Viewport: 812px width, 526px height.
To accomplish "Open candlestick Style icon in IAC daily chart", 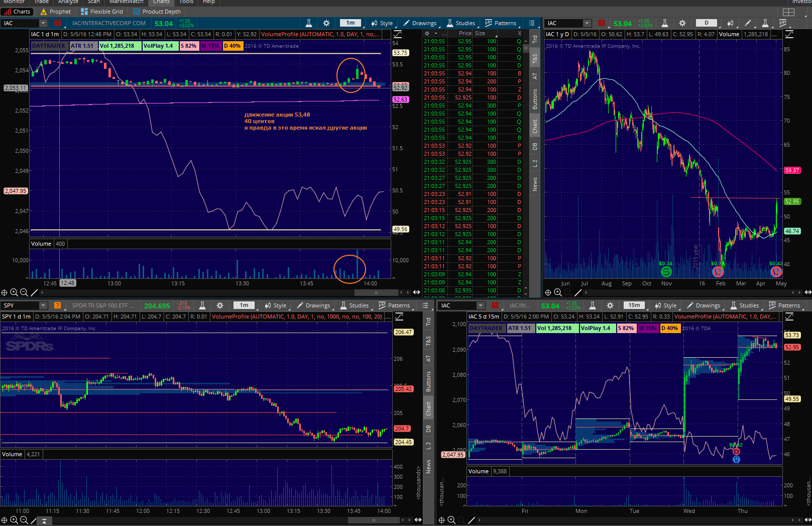I will point(730,23).
